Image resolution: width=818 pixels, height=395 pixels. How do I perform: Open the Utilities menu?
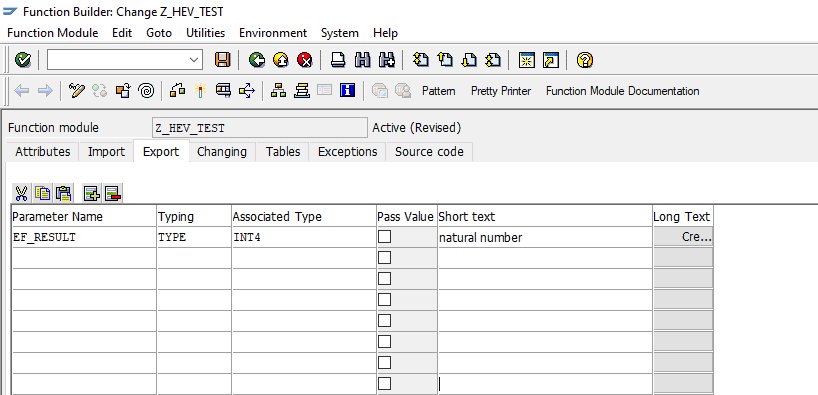pyautogui.click(x=206, y=33)
